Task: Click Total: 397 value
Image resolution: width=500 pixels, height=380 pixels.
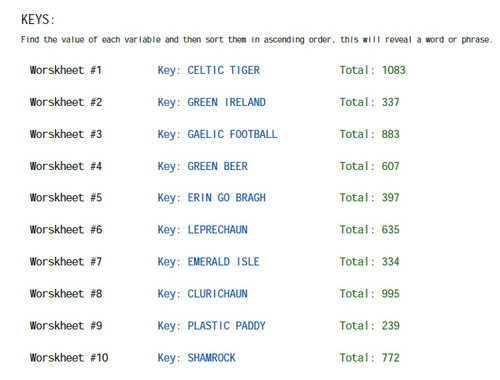Action: coord(370,198)
